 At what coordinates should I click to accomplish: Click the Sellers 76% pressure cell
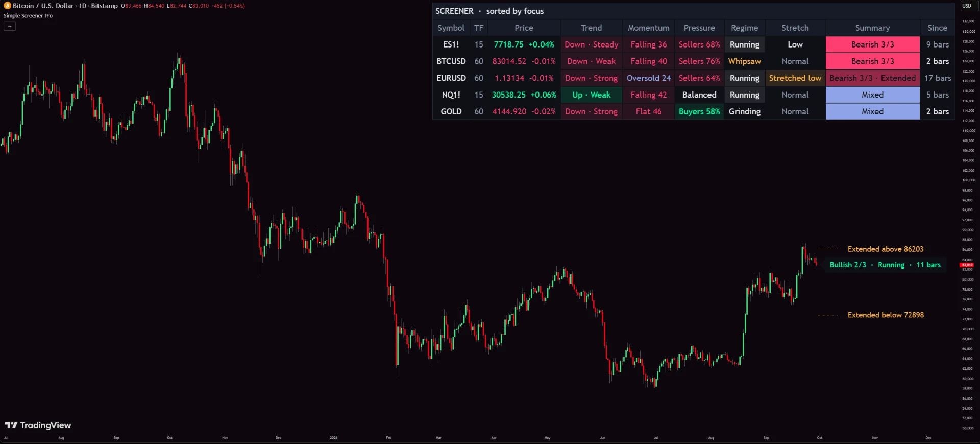tap(699, 61)
